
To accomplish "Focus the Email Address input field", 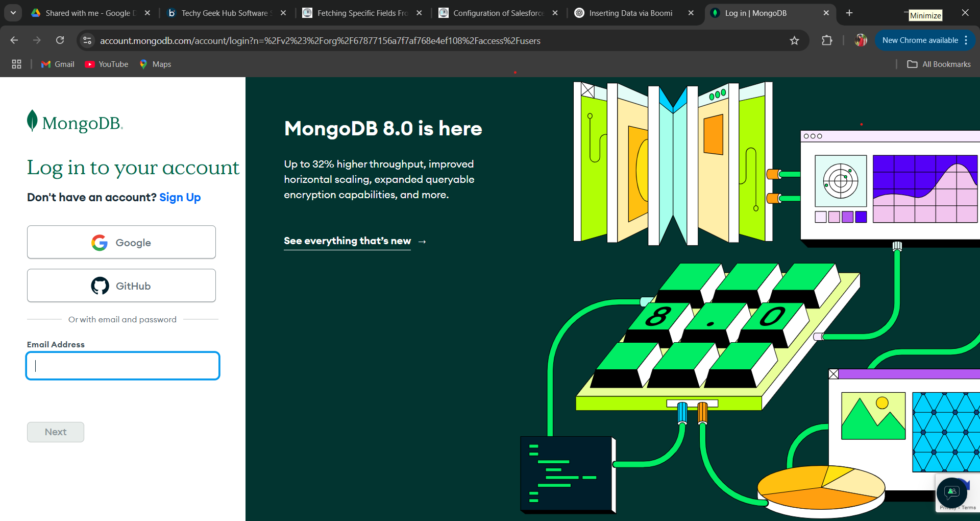I will (122, 366).
